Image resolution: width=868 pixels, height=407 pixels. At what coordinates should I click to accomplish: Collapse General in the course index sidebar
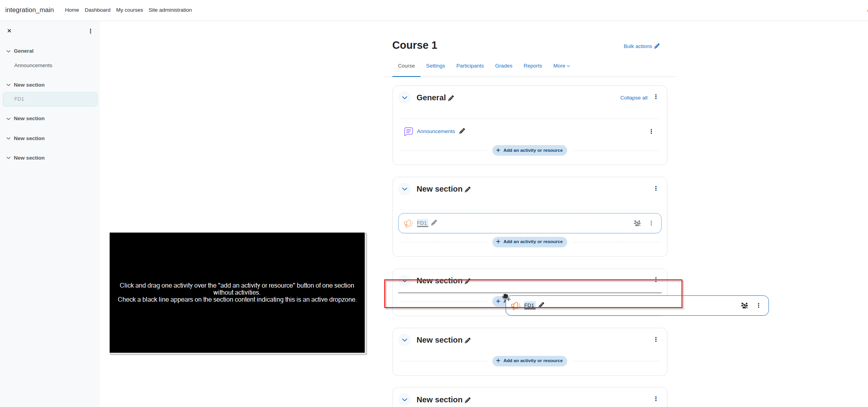8,51
